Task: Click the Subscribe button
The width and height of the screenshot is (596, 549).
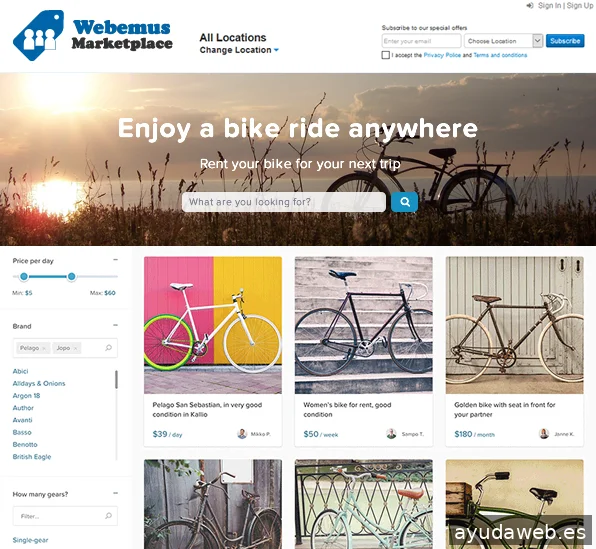Action: pos(565,41)
